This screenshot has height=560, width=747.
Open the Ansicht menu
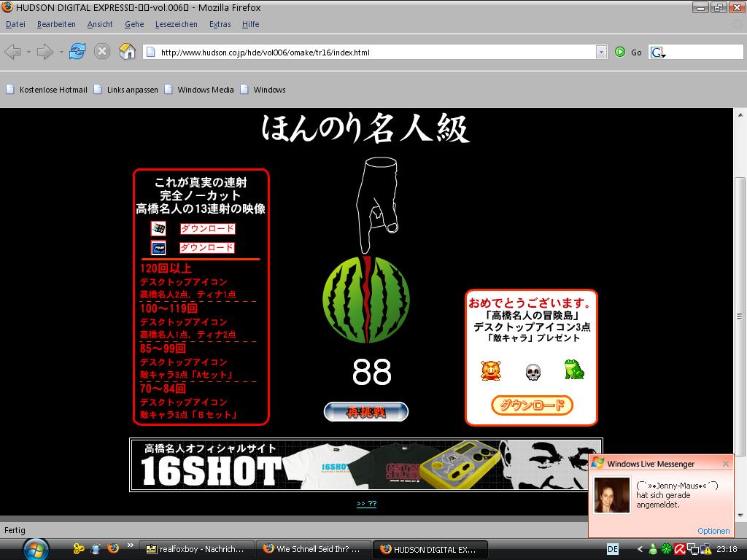(x=100, y=24)
